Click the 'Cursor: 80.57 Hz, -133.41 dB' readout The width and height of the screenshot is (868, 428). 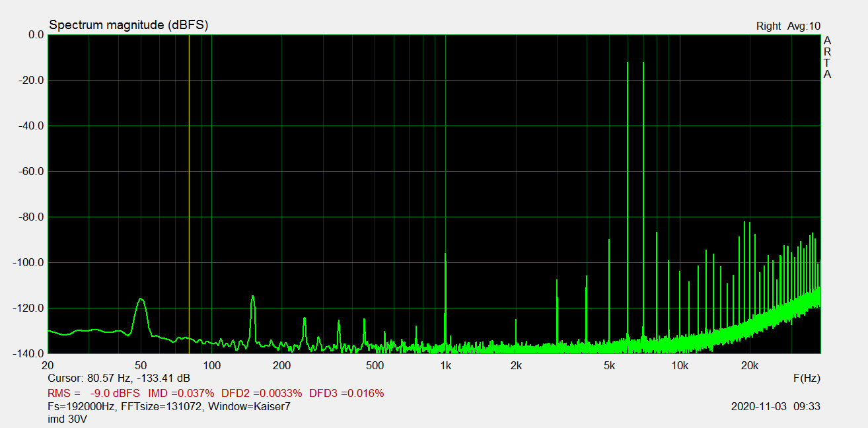point(119,378)
